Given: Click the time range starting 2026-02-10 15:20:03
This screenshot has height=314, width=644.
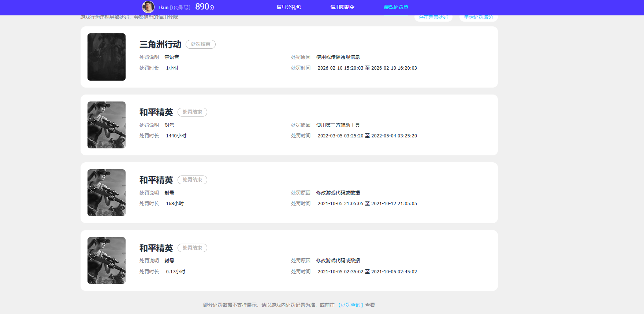Looking at the screenshot, I should [367, 68].
